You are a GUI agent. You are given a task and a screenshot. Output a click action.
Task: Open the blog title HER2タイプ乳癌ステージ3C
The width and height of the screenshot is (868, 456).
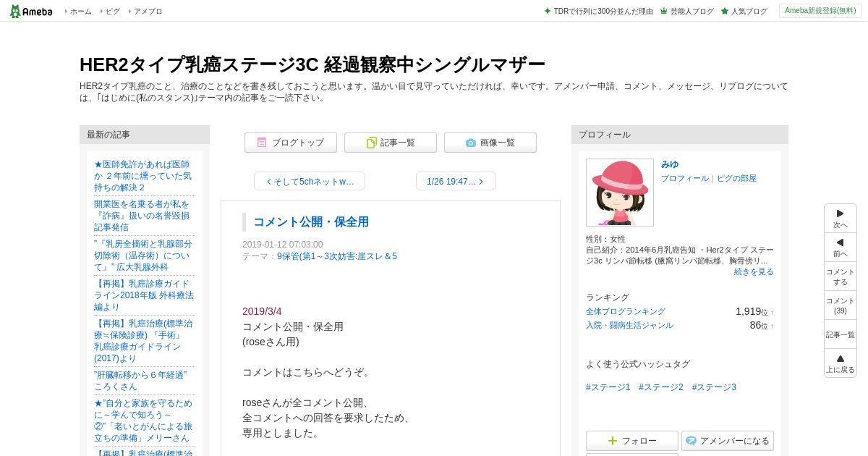tap(312, 64)
